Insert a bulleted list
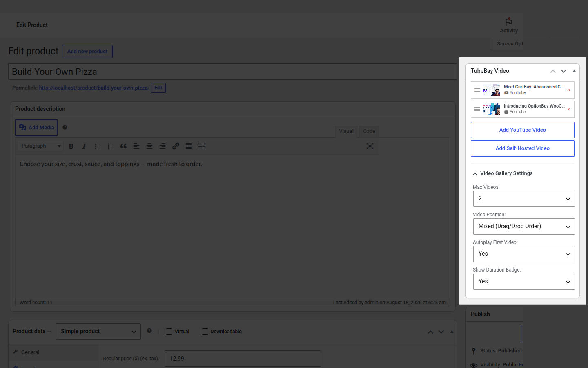The image size is (588, 368). (x=97, y=146)
